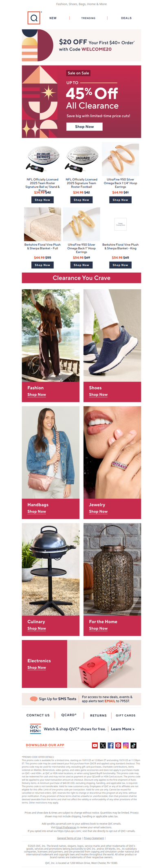Screen dimensions: 163x868
Task: Open the X (Twitter) social icon
Action: point(103,745)
